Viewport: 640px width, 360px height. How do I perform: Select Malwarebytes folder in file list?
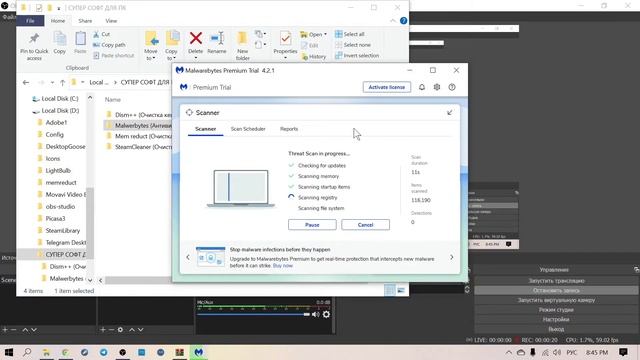pos(138,126)
